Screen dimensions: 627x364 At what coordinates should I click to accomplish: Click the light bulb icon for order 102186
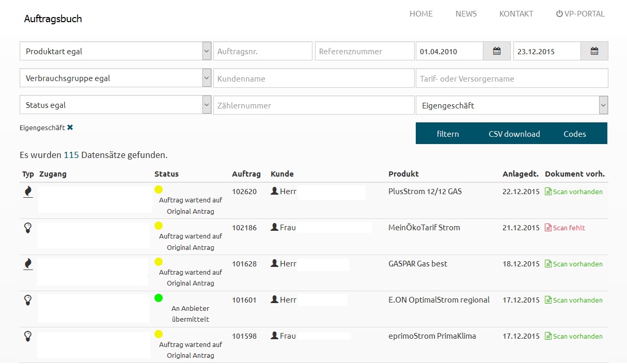pos(28,228)
